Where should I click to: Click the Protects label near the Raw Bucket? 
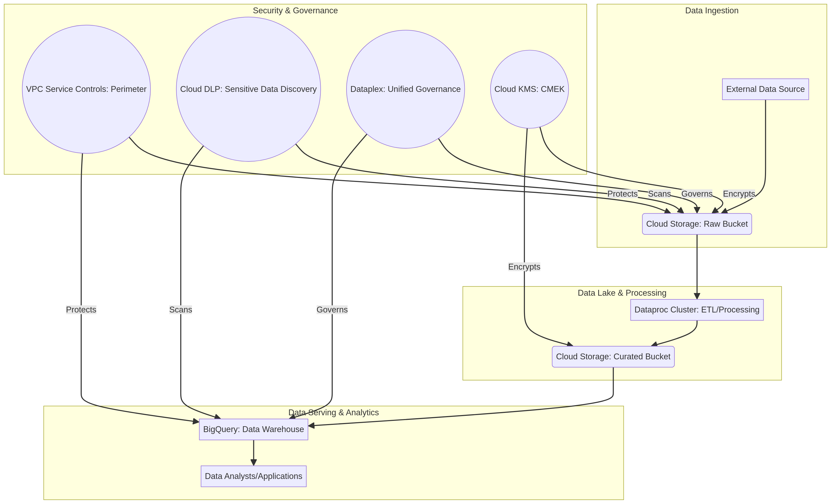tap(622, 194)
